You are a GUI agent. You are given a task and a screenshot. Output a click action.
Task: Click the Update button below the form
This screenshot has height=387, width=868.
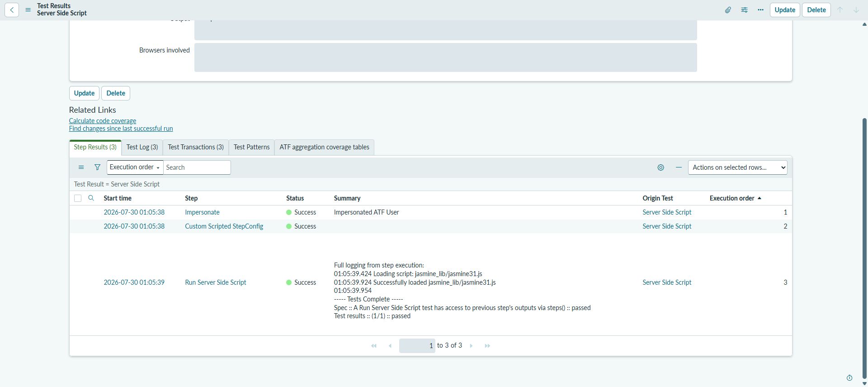[x=84, y=93]
